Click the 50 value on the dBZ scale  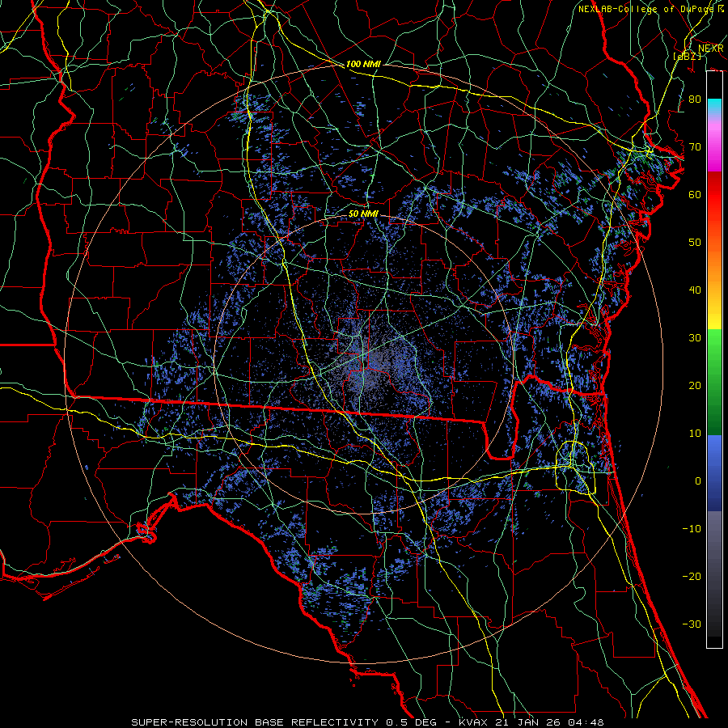[695, 243]
